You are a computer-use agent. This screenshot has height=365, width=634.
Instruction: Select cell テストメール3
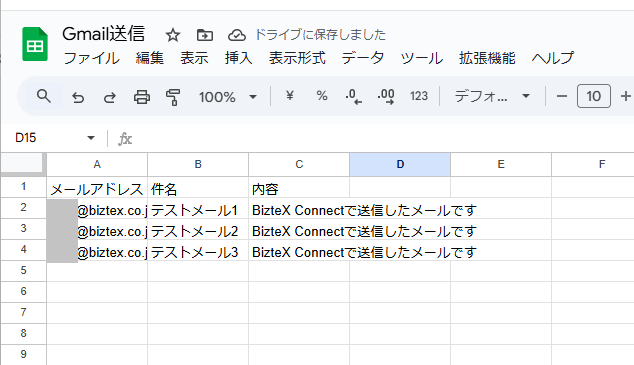click(198, 250)
